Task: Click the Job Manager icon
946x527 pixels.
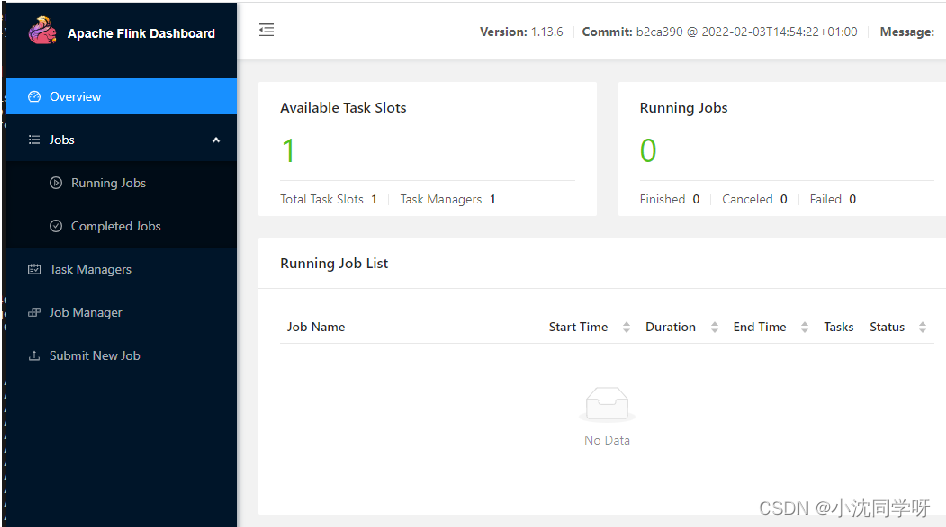Action: [34, 313]
